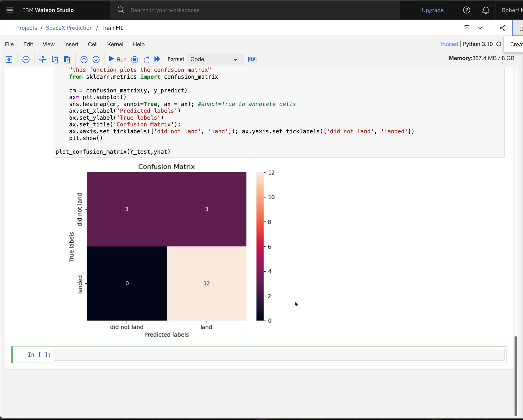The image size is (523, 420).
Task: Open the Cell menu
Action: [x=93, y=44]
